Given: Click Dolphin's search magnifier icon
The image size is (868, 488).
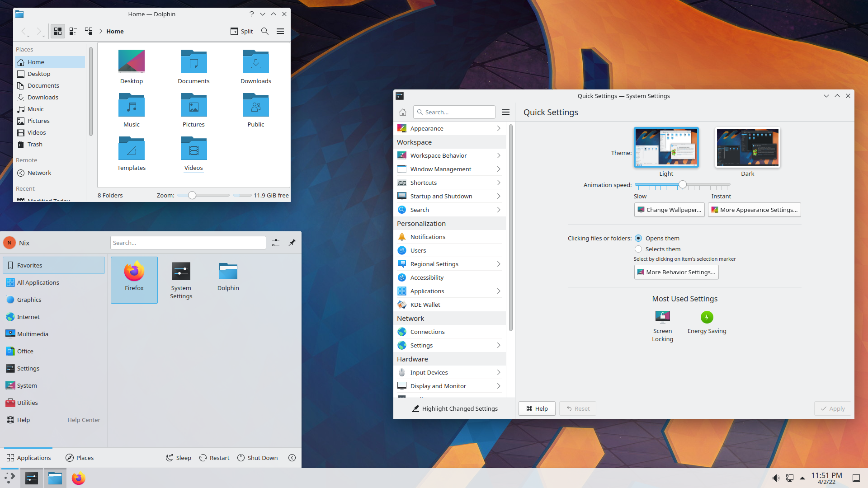Looking at the screenshot, I should [265, 31].
